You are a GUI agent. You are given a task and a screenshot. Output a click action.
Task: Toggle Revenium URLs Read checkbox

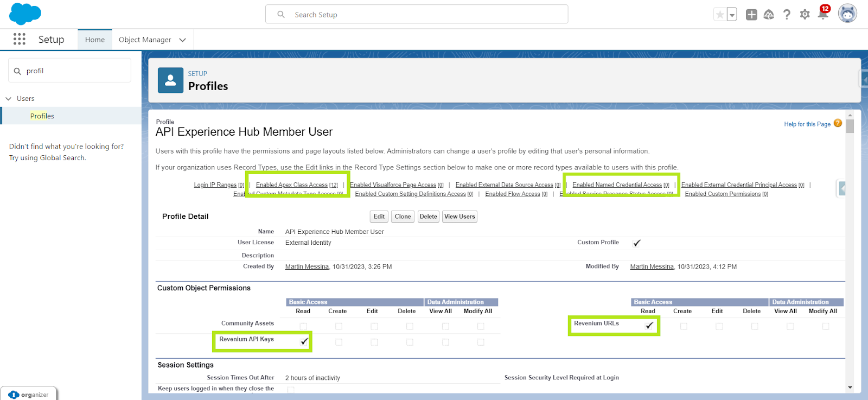(649, 326)
